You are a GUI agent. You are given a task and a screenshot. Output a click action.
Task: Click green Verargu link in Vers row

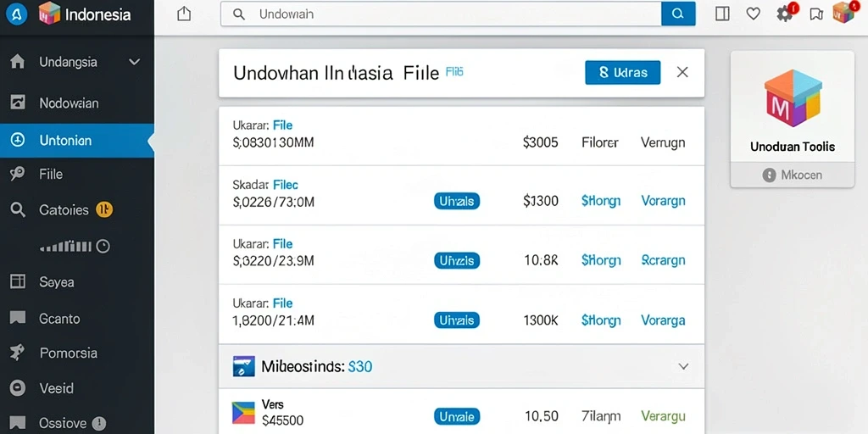(x=663, y=416)
